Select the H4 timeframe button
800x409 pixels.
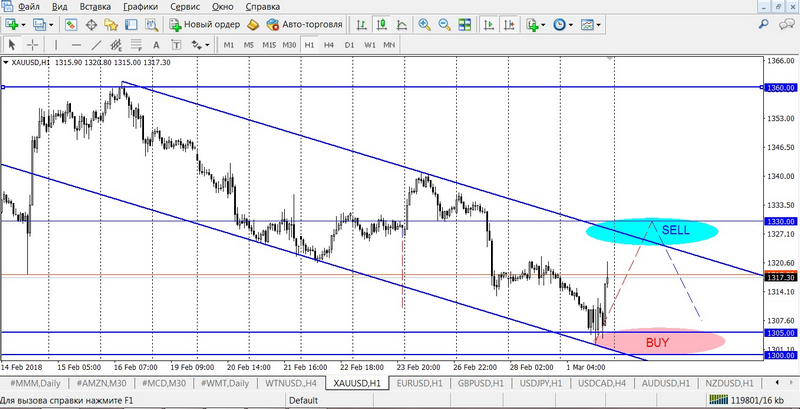pos(329,45)
